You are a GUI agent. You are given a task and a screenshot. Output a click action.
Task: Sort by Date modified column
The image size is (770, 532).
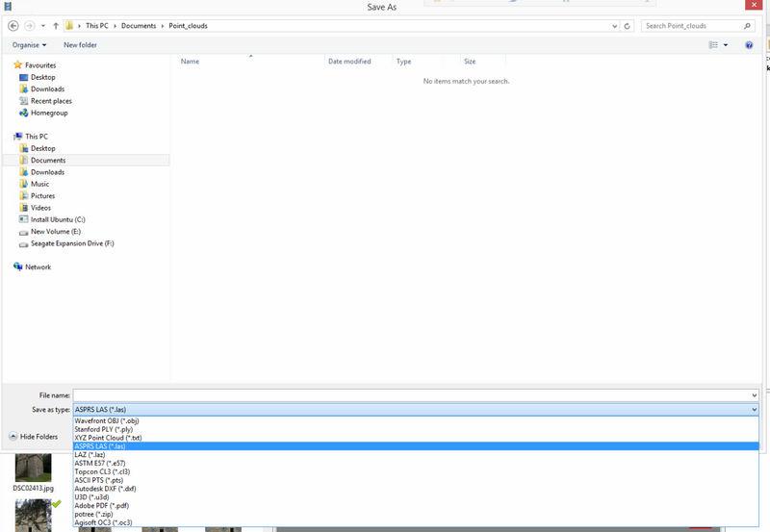(358, 62)
